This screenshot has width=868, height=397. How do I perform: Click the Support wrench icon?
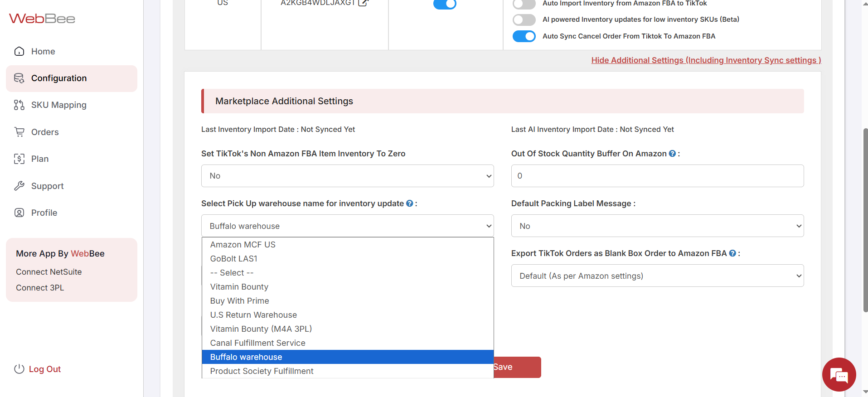tap(19, 186)
